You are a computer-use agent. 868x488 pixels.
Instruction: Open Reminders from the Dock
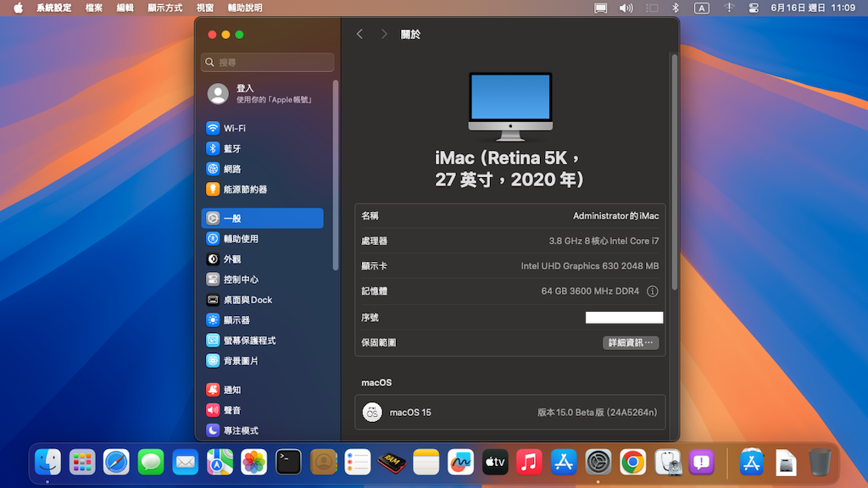coord(358,462)
